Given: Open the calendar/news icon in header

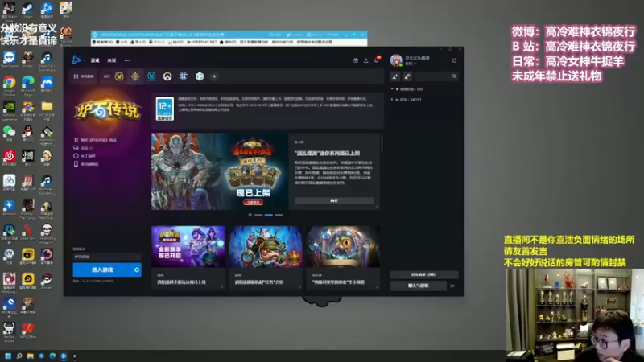Looking at the screenshot, I should pos(356,60).
